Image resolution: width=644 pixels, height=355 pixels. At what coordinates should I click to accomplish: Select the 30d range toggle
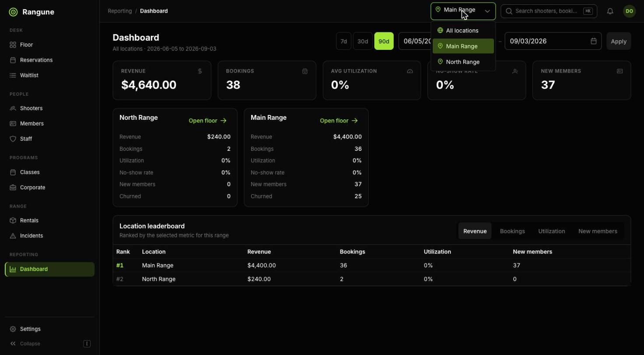click(x=363, y=41)
